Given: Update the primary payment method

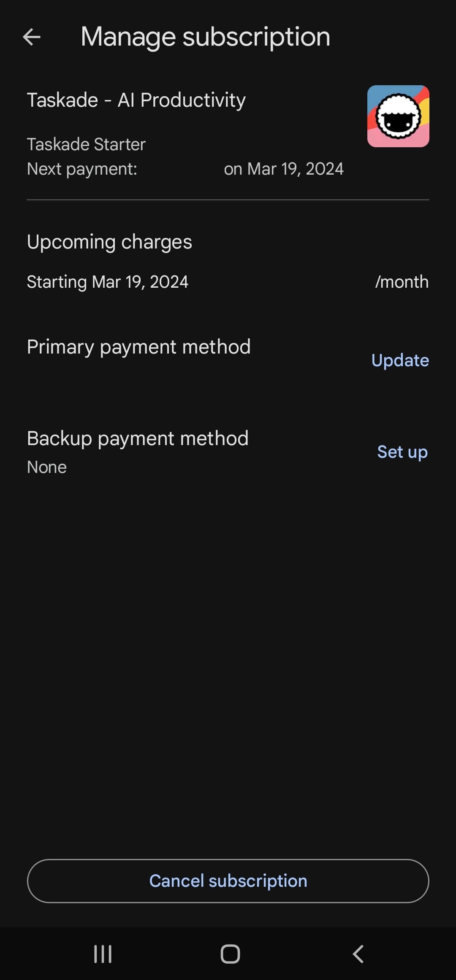Looking at the screenshot, I should 400,360.
